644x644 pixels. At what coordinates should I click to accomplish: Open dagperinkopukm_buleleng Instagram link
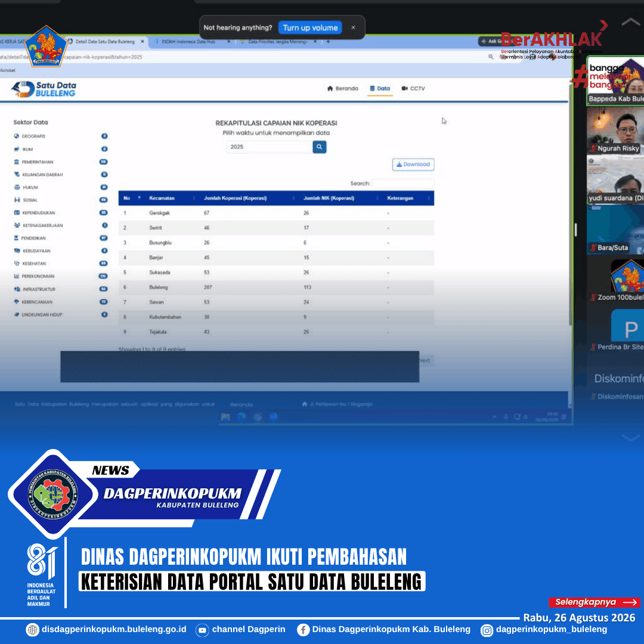coord(544,630)
